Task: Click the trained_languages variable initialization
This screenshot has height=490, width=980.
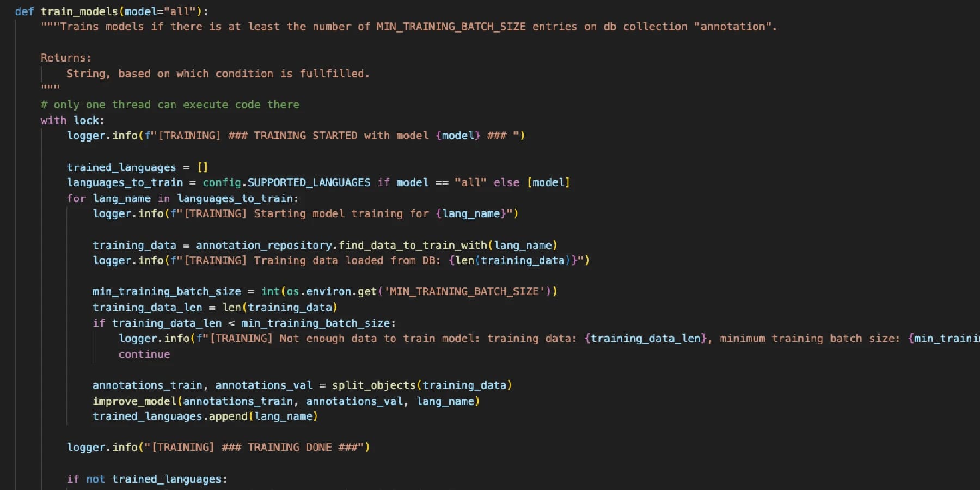Action: point(138,167)
